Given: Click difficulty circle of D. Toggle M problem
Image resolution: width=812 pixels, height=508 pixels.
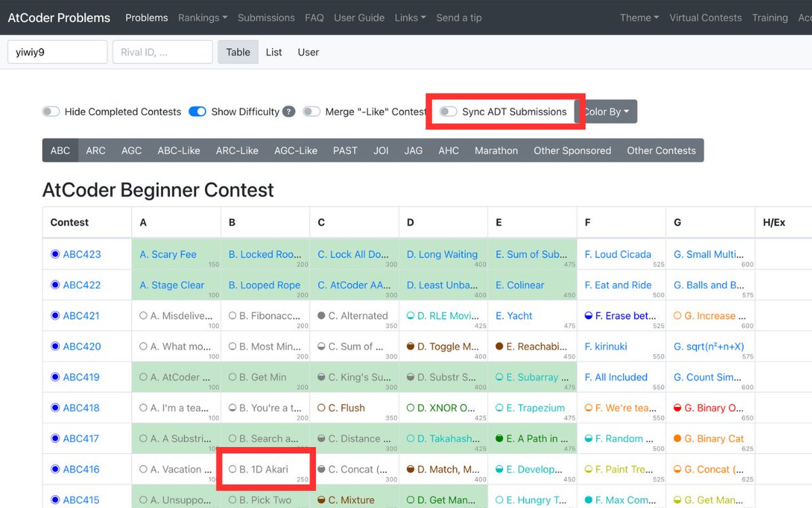Looking at the screenshot, I should pyautogui.click(x=411, y=347).
